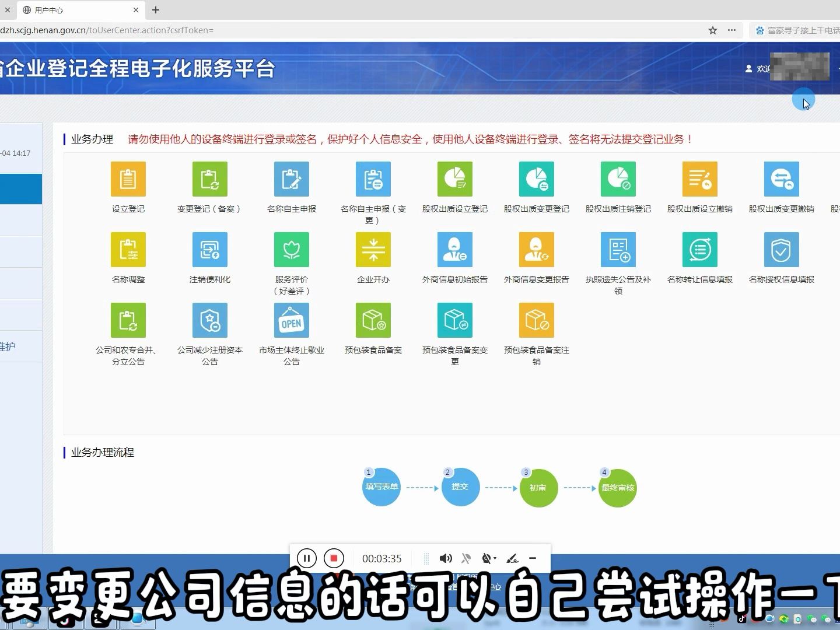Stop the screen recording
The image size is (840, 630).
click(334, 558)
